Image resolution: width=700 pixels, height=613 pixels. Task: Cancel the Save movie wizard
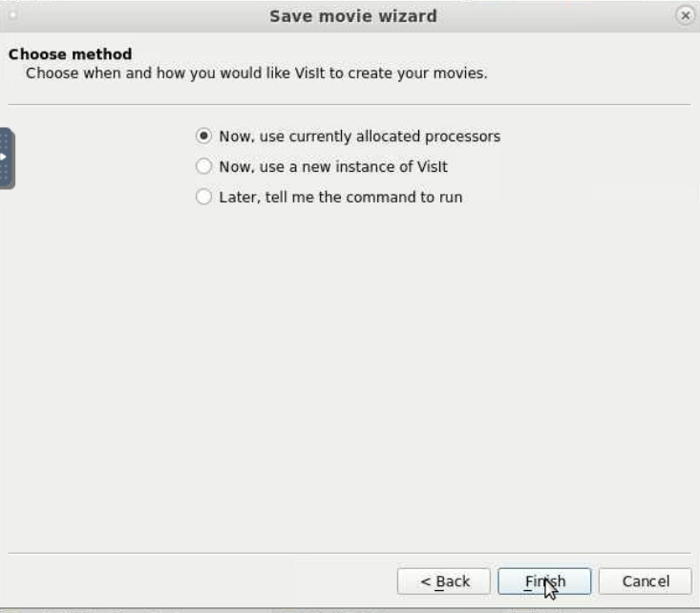[x=646, y=581]
